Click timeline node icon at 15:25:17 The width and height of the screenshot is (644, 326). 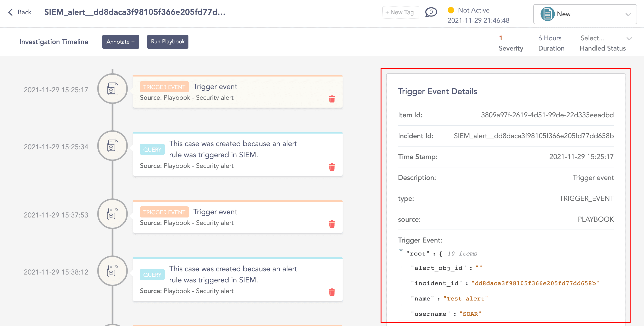(113, 89)
